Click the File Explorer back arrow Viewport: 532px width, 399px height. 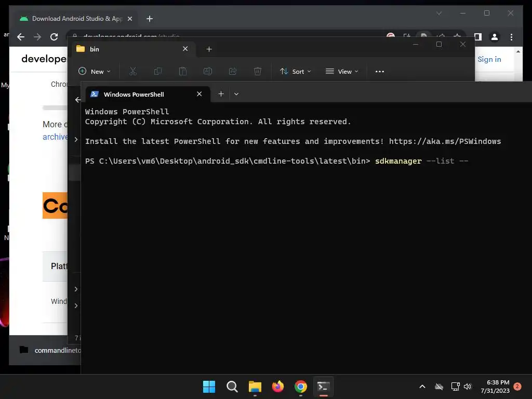click(78, 100)
